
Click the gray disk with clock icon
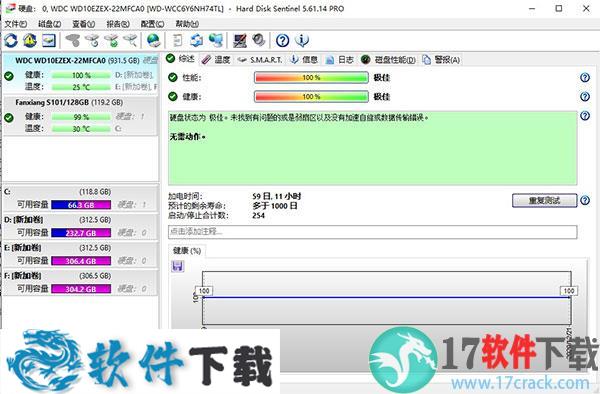[x=92, y=40]
